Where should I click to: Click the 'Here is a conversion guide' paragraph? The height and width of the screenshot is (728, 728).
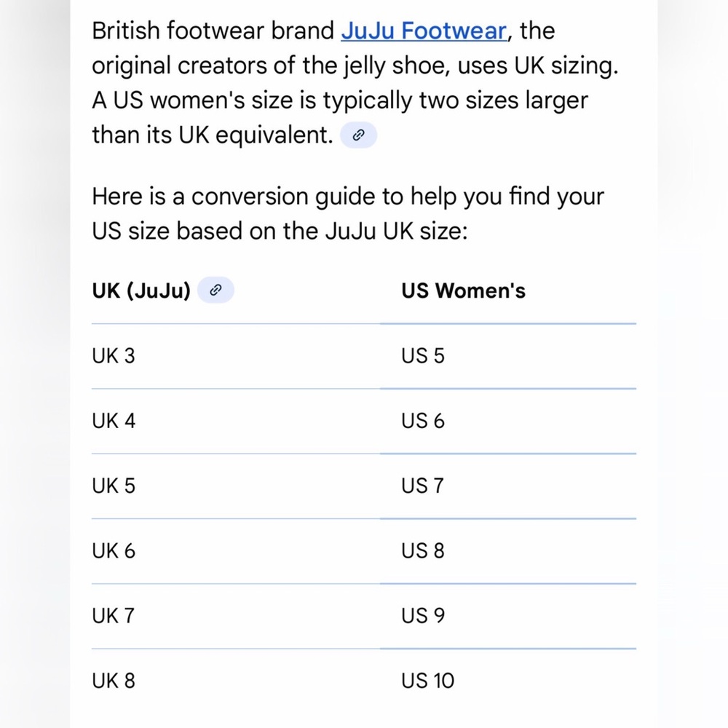348,213
